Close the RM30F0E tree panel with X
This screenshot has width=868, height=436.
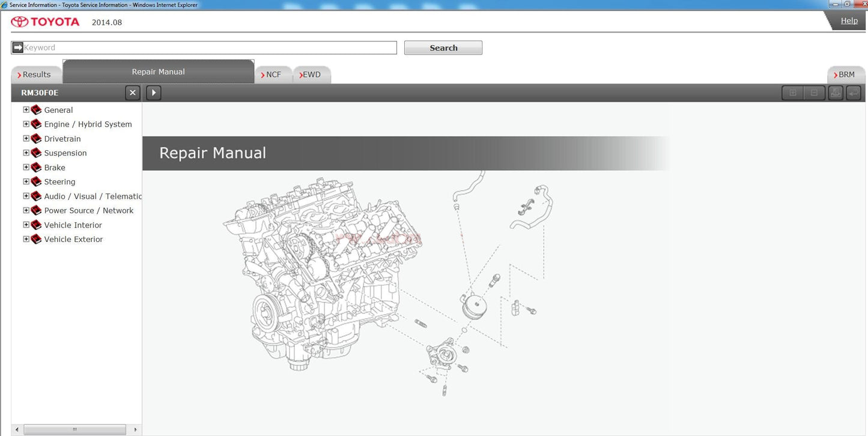133,93
